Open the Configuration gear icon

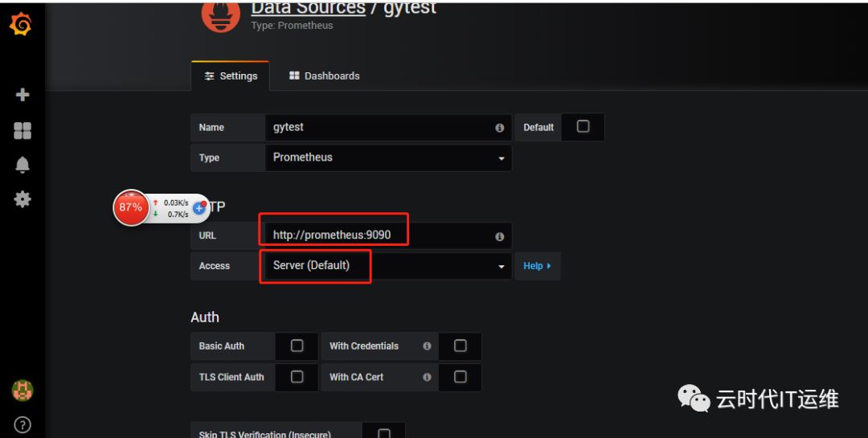point(23,199)
